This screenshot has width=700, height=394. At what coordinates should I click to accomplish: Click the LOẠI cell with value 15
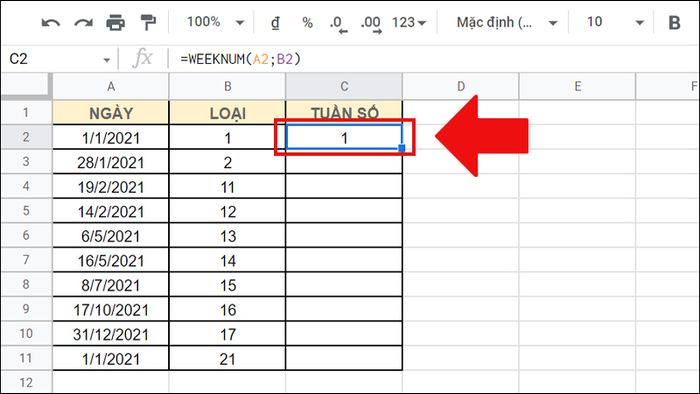[x=227, y=285]
